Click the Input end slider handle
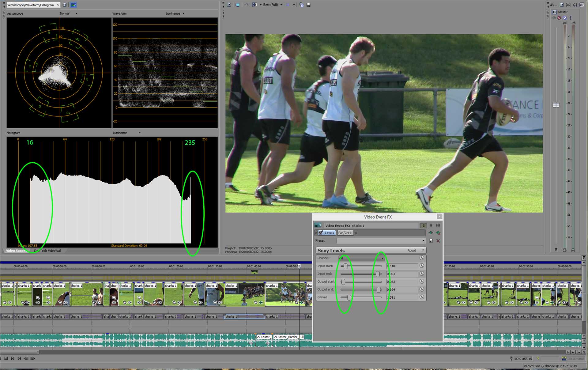Viewport: 588px width, 370px height. [378, 274]
